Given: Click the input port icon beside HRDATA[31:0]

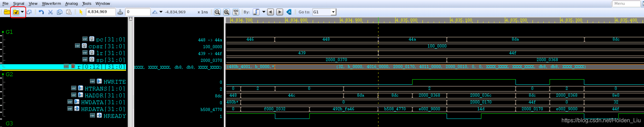Looking at the screenshot, I should 77,109.
